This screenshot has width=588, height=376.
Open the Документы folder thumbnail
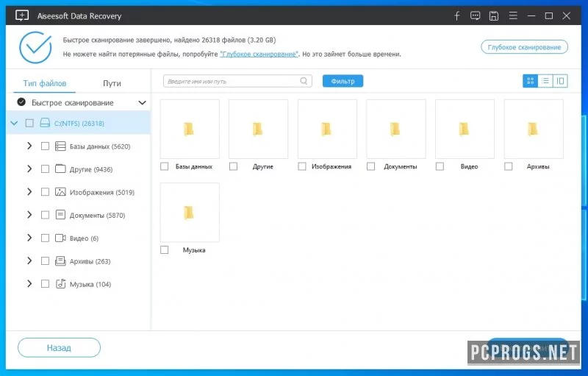396,129
